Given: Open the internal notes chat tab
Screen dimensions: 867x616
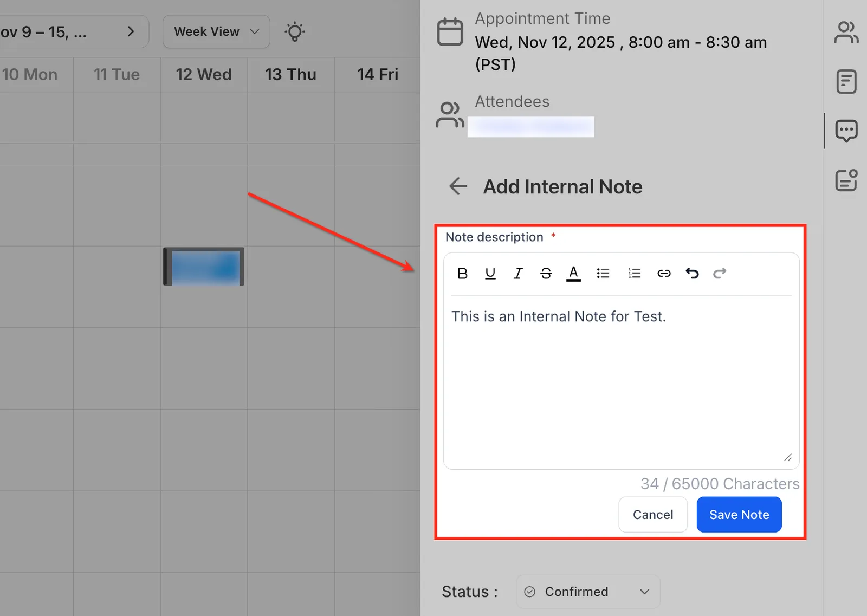Looking at the screenshot, I should 846,131.
